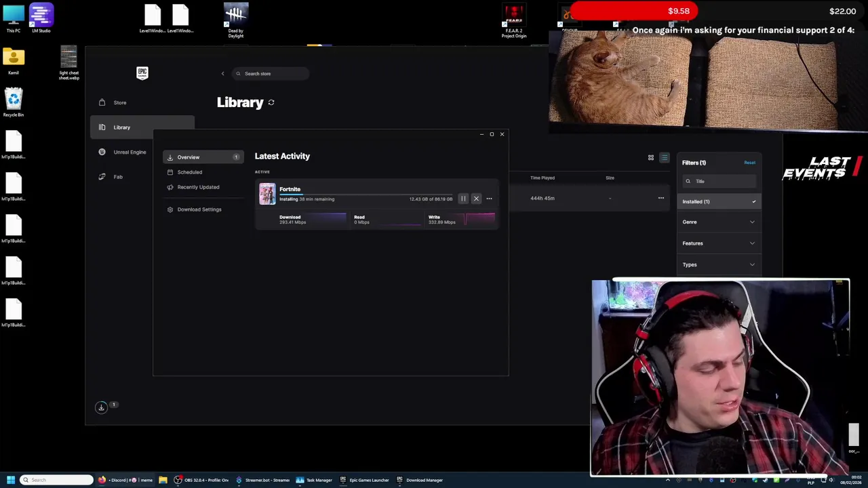Open Windows Start menu
868x488 pixels.
10,480
